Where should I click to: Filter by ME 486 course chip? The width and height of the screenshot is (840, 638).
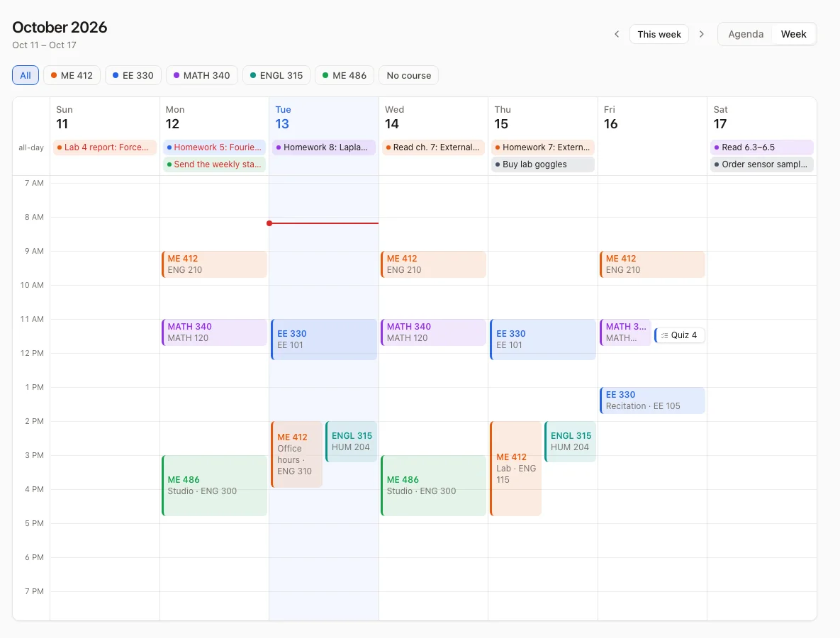pyautogui.click(x=345, y=76)
